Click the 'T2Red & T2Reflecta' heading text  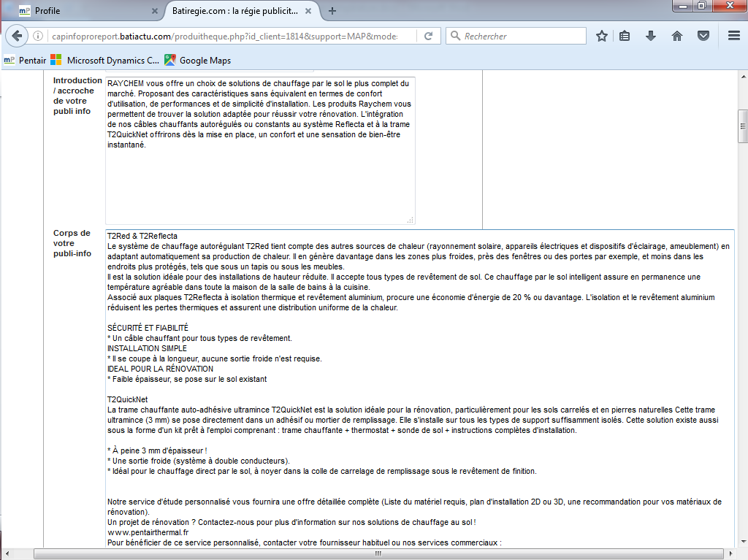tap(142, 236)
